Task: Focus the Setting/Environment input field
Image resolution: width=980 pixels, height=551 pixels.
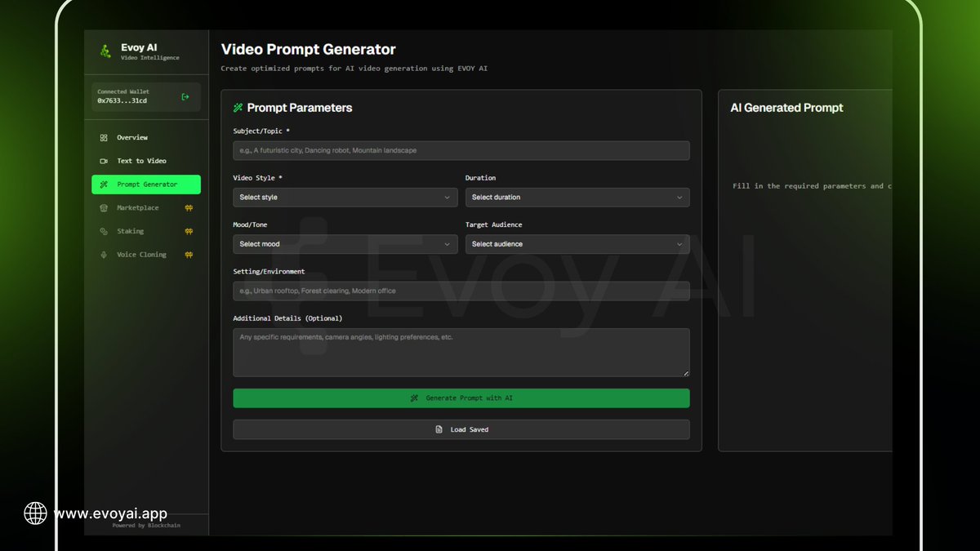Action: [461, 291]
